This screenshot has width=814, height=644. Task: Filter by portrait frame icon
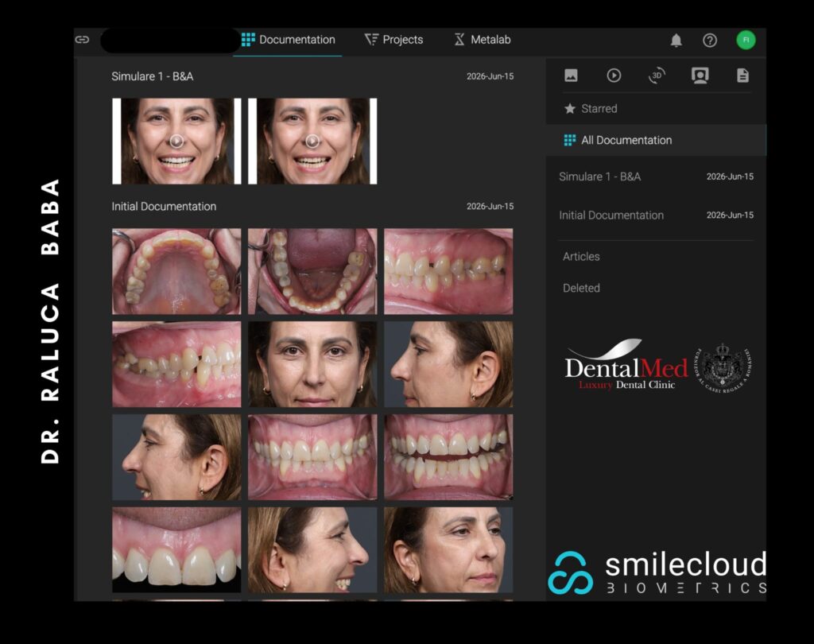[x=700, y=76]
